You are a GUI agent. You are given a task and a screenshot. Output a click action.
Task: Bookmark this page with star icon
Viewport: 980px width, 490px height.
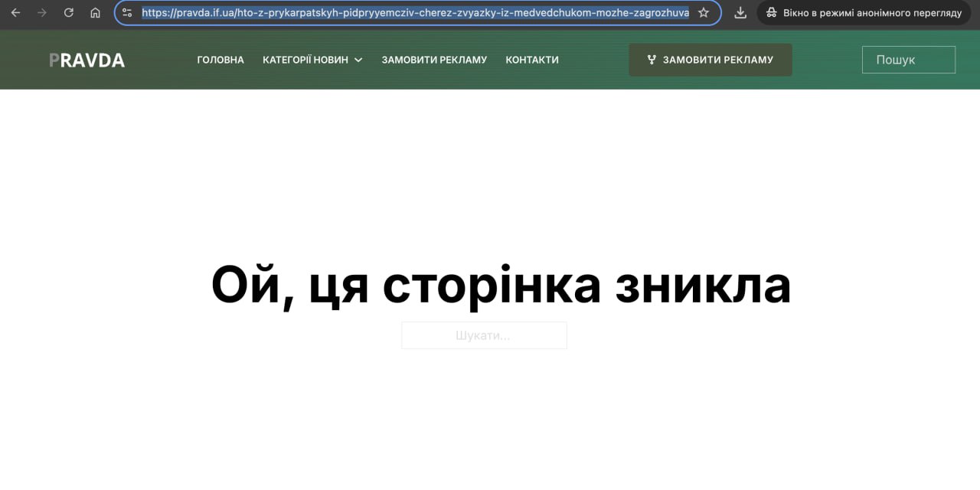coord(704,13)
